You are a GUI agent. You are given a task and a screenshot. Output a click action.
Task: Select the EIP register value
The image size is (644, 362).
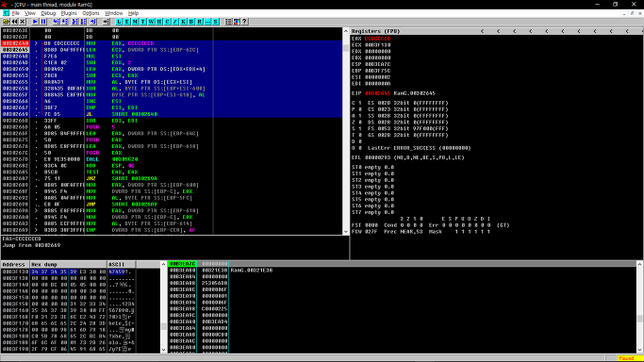[377, 93]
